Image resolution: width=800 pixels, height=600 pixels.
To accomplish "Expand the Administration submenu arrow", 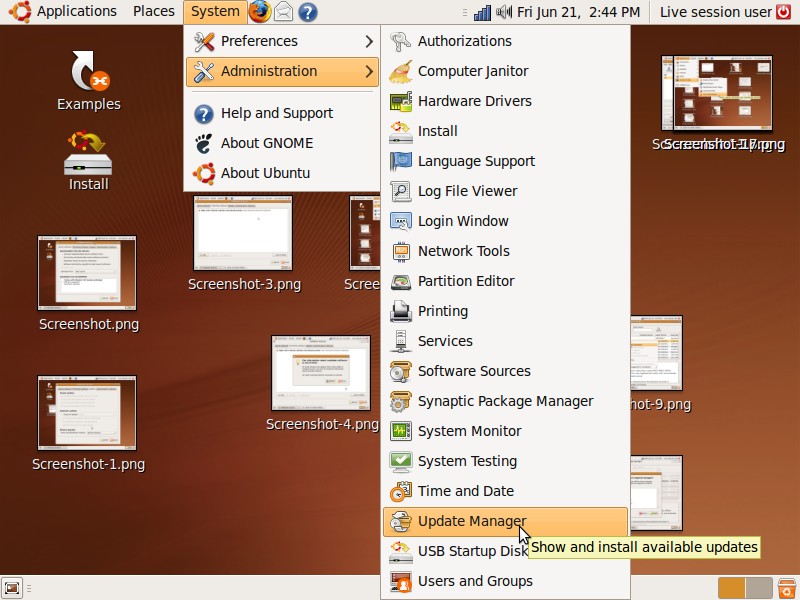I will pos(369,71).
